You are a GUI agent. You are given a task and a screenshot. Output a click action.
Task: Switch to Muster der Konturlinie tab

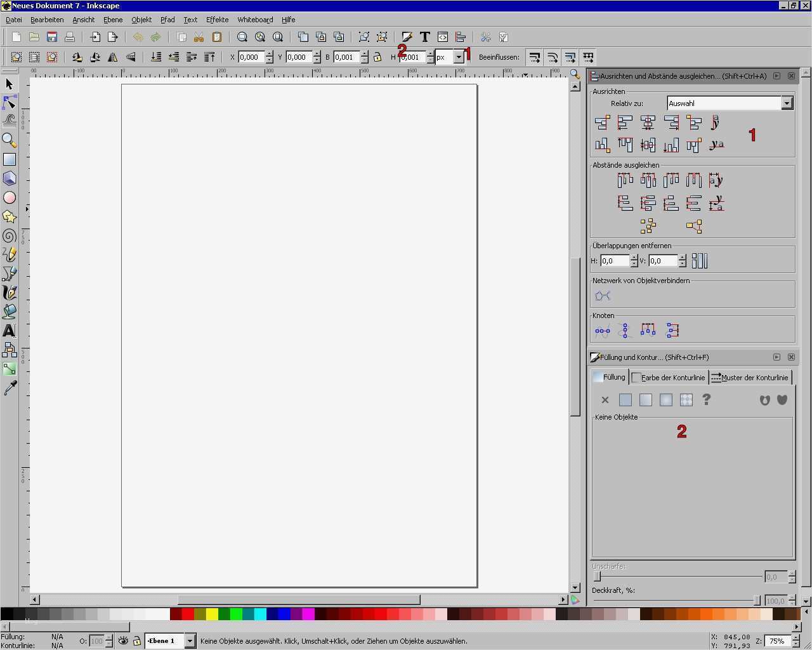click(750, 378)
